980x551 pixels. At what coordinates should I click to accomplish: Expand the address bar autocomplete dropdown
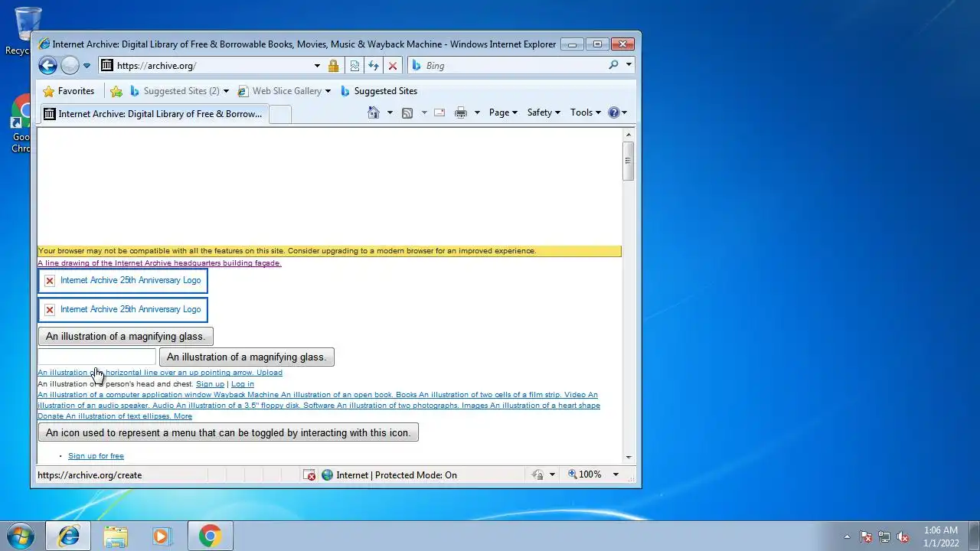point(317,66)
